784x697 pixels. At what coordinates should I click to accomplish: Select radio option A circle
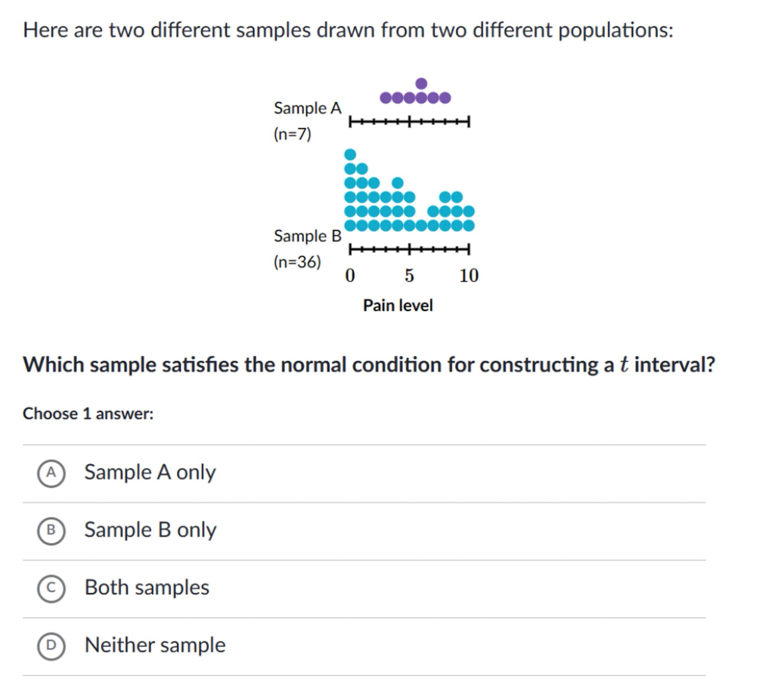[51, 474]
